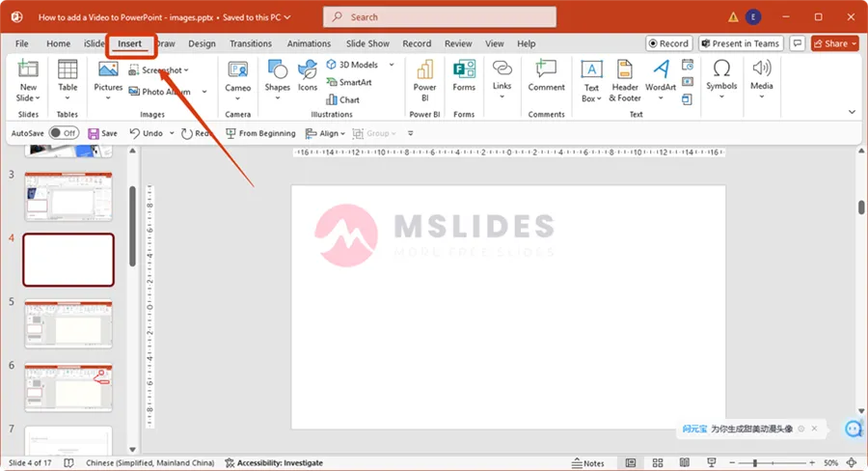Add a new Comment
Image resolution: width=868 pixels, height=471 pixels.
coord(546,75)
